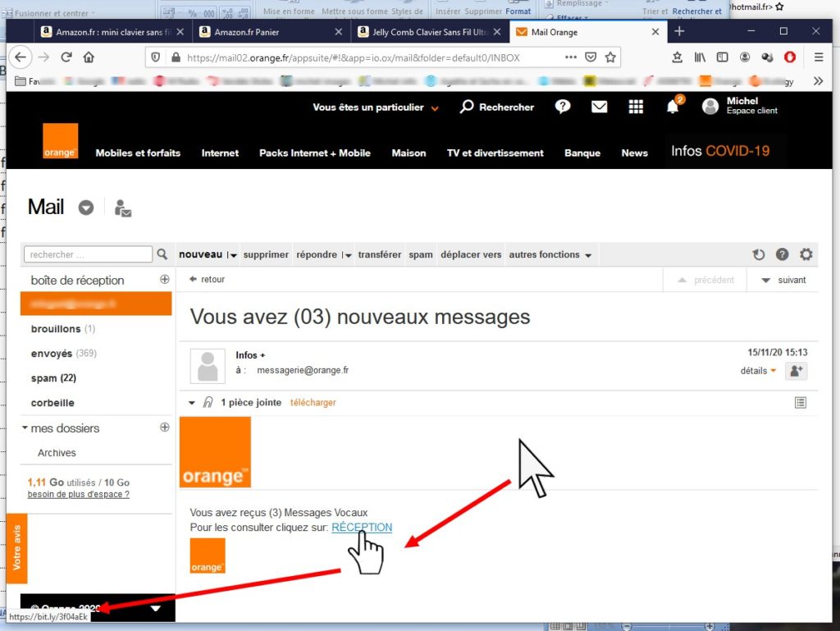Open the Firefox account icon
This screenshot has height=631, width=840.
(745, 57)
